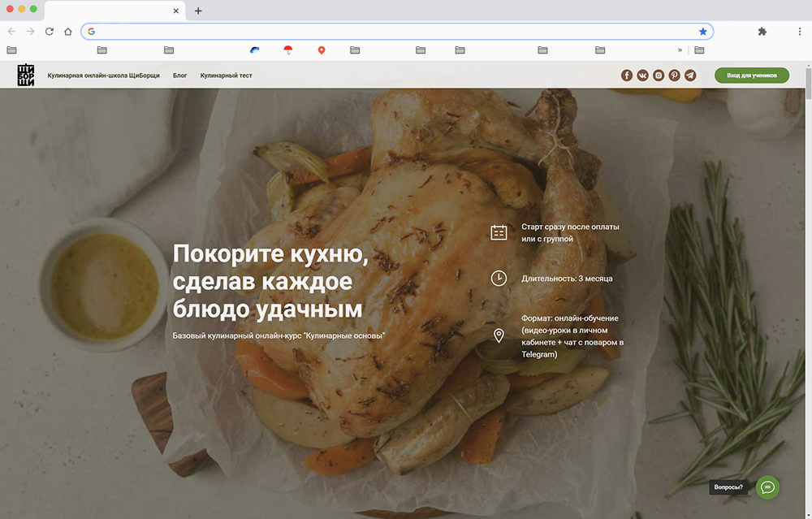The width and height of the screenshot is (812, 519).
Task: Open the Кулинарный тест menu item
Action: click(x=227, y=76)
